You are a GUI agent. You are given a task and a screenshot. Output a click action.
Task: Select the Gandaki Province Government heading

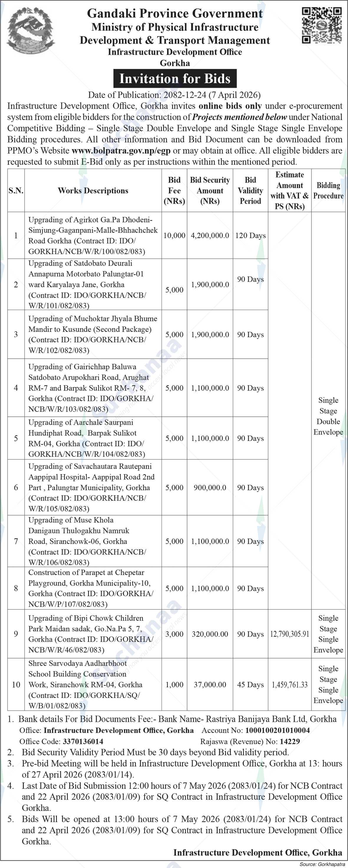tap(175, 14)
